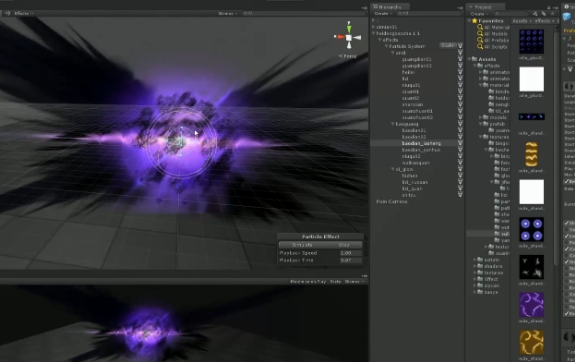
Task: Select the purple swirl texture thumbnail
Action: 531,305
